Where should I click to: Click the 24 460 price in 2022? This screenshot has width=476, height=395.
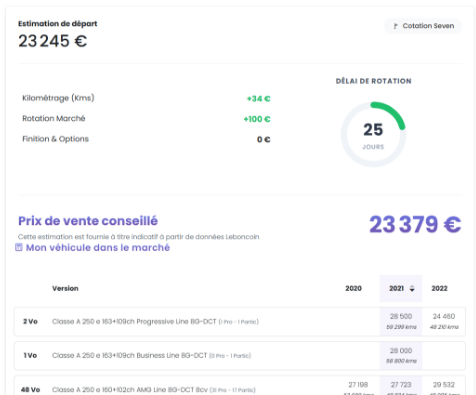coord(444,316)
